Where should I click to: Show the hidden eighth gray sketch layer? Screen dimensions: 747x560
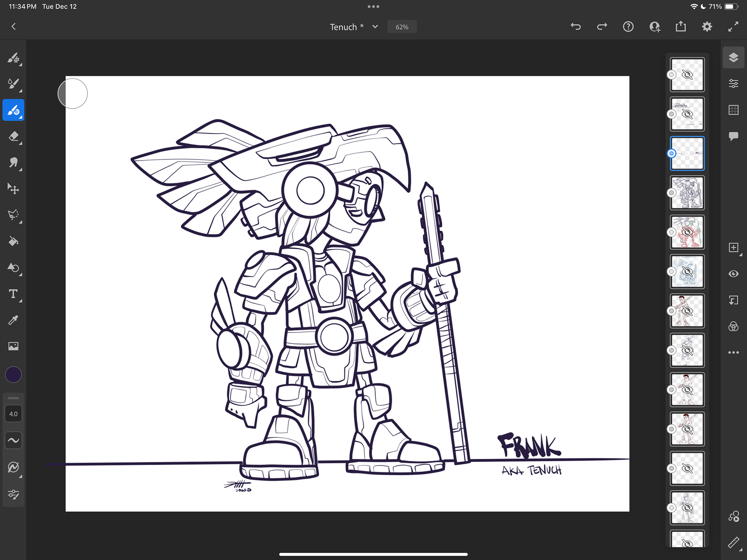(687, 350)
